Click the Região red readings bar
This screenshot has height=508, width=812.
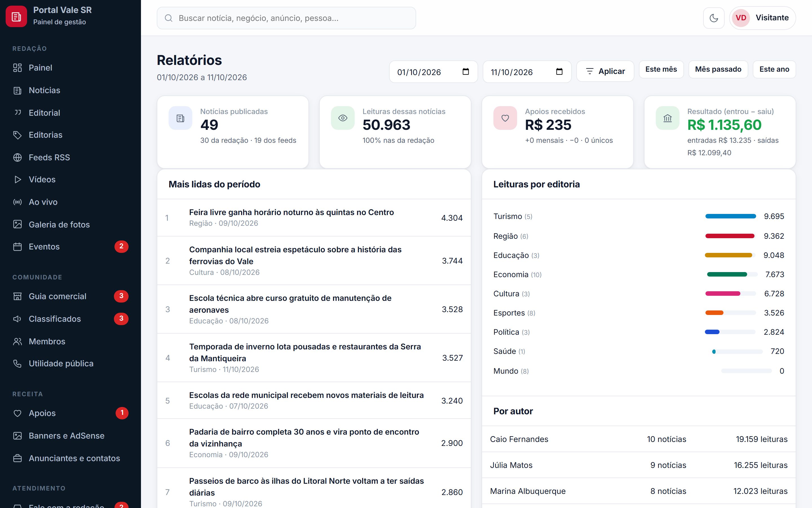730,236
